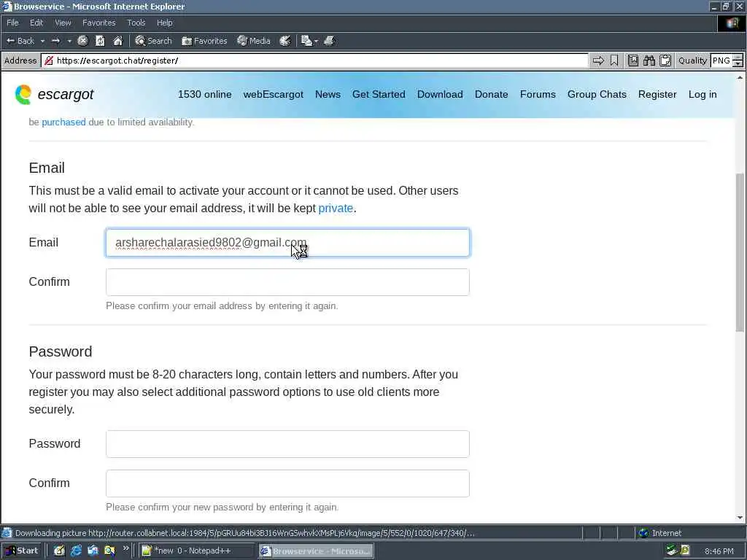Click the bookmarks book icon
Screen dimensions: 747x560
point(632,61)
